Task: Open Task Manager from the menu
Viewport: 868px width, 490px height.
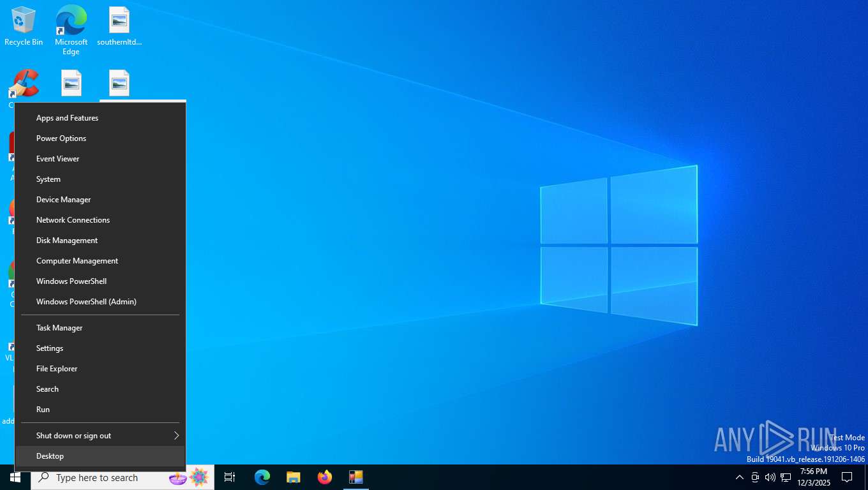Action: pyautogui.click(x=100, y=328)
